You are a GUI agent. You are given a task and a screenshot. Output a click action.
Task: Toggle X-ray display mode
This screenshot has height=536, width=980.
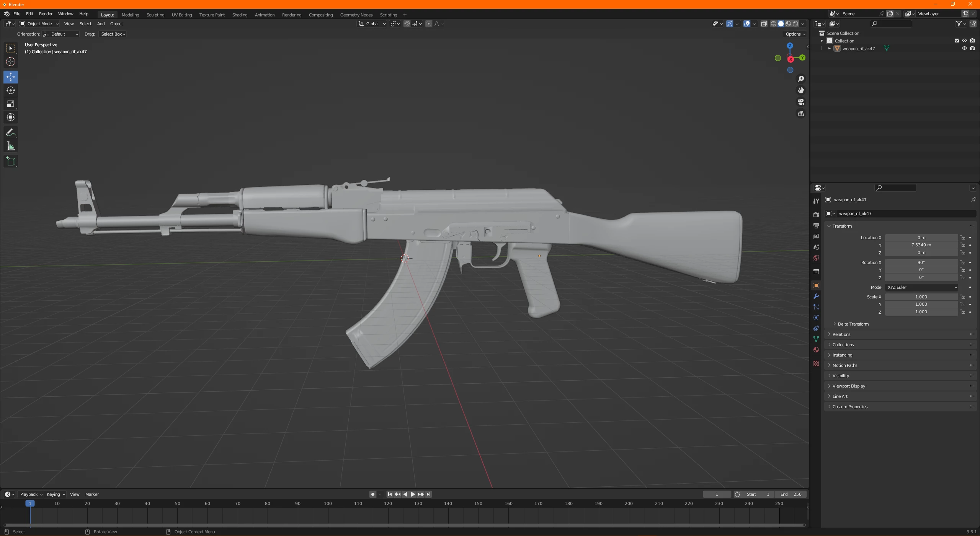[x=764, y=24]
